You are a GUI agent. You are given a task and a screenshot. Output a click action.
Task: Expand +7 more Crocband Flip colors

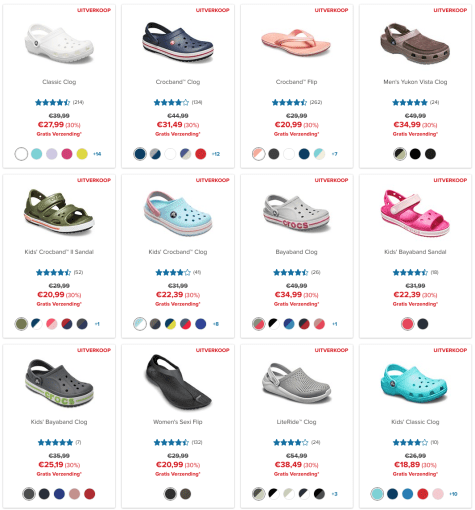pyautogui.click(x=334, y=154)
